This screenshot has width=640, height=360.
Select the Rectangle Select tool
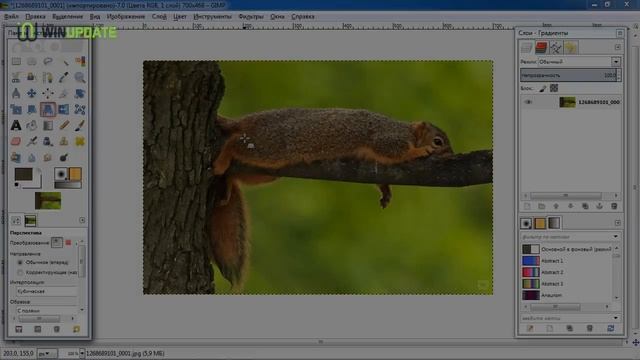click(16, 62)
